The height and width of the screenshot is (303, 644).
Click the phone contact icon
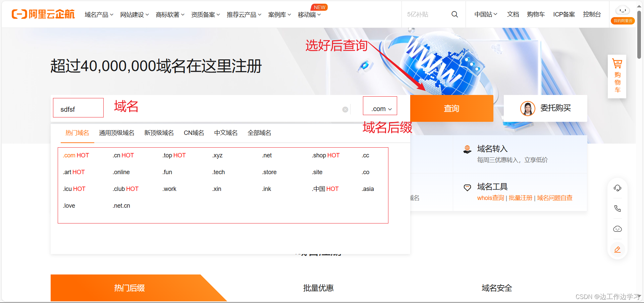tap(618, 208)
